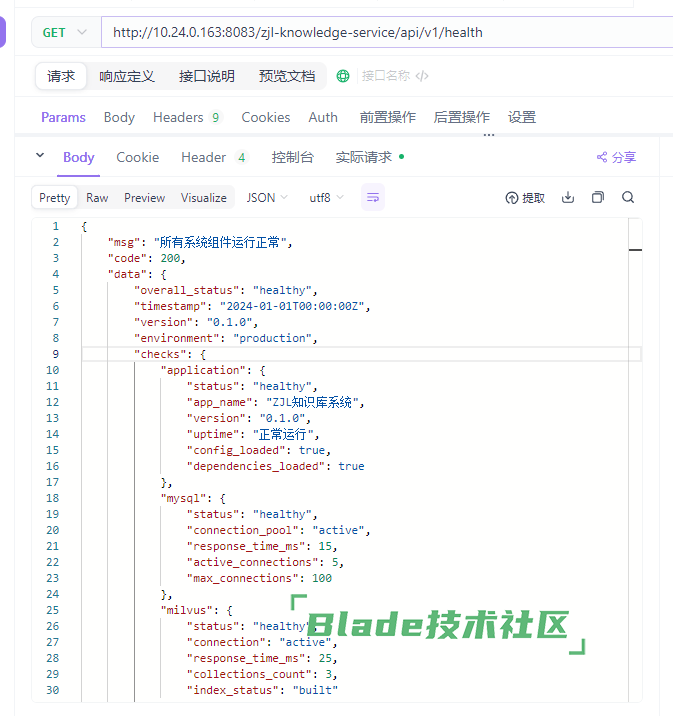Click line number 9 in the gutter
The height and width of the screenshot is (716, 673).
click(x=55, y=354)
